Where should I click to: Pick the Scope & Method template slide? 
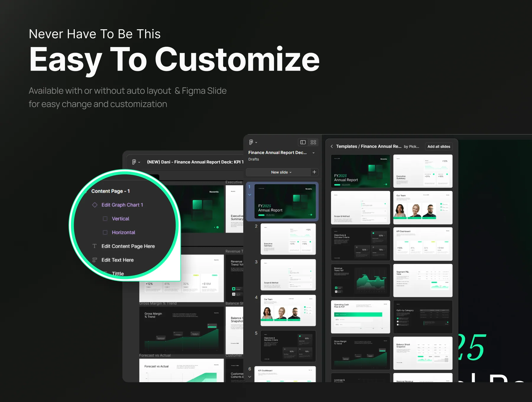pos(361,208)
